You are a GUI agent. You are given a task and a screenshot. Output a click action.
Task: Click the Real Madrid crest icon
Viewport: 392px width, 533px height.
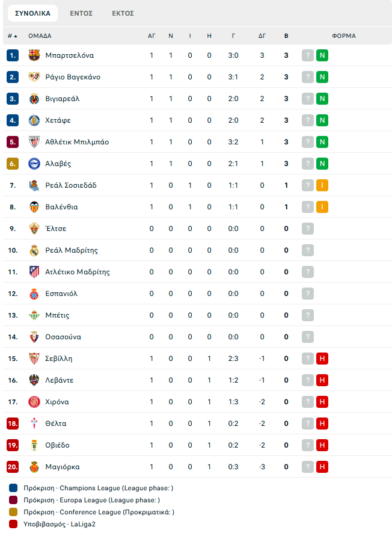(34, 250)
